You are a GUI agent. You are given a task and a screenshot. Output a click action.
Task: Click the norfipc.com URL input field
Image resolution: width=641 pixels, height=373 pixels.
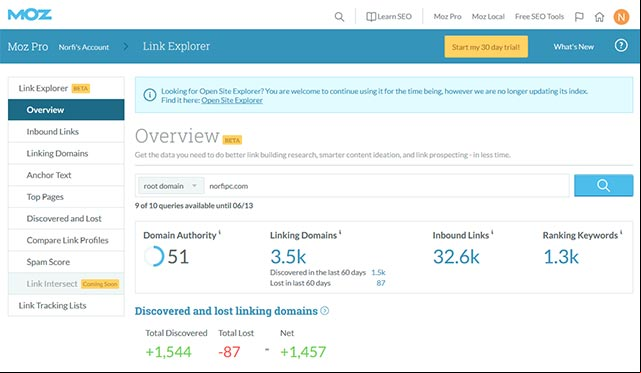pos(386,186)
